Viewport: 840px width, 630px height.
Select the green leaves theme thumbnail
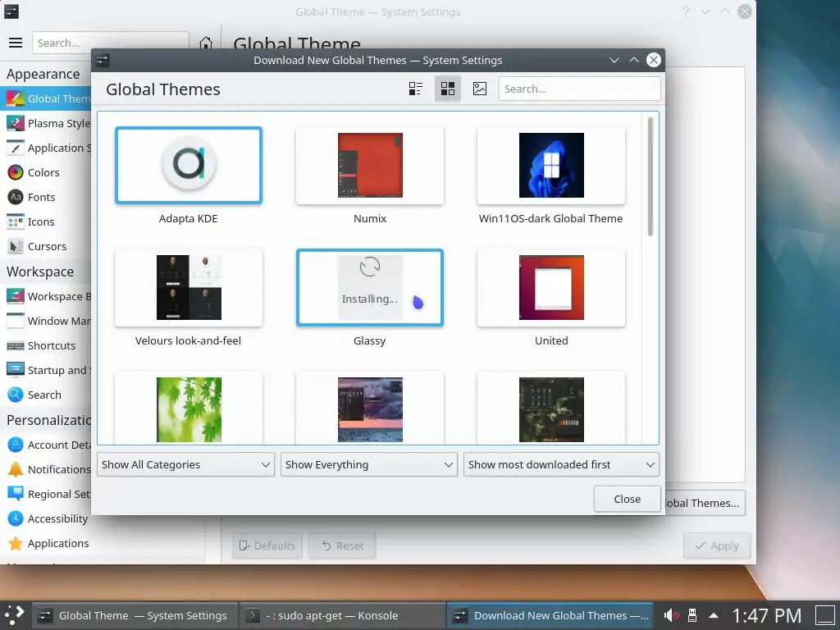coord(189,410)
